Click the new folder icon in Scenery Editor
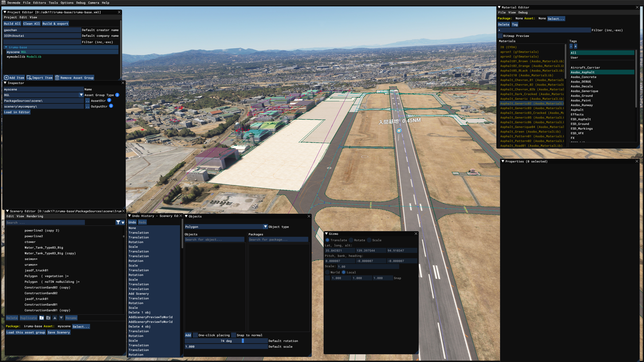 (x=42, y=318)
